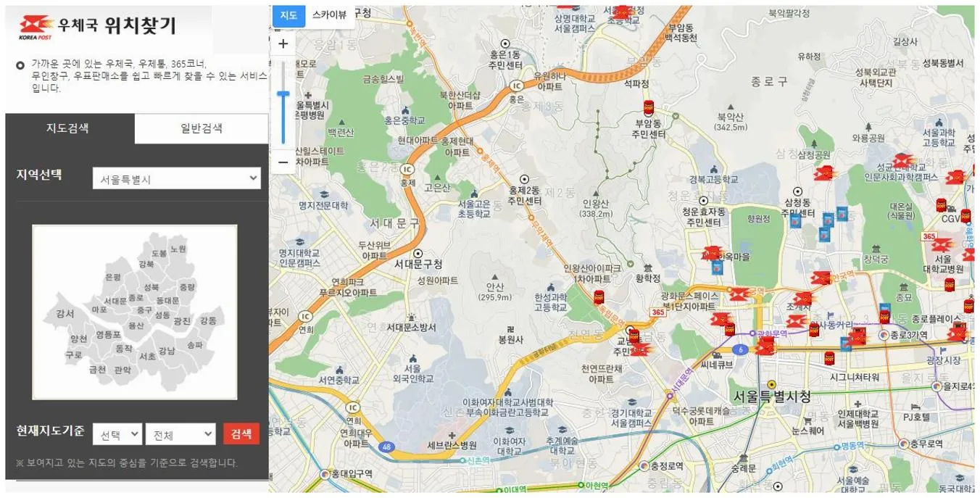Zoom in with the plus button
Image resolution: width=980 pixels, height=498 pixels.
[283, 44]
